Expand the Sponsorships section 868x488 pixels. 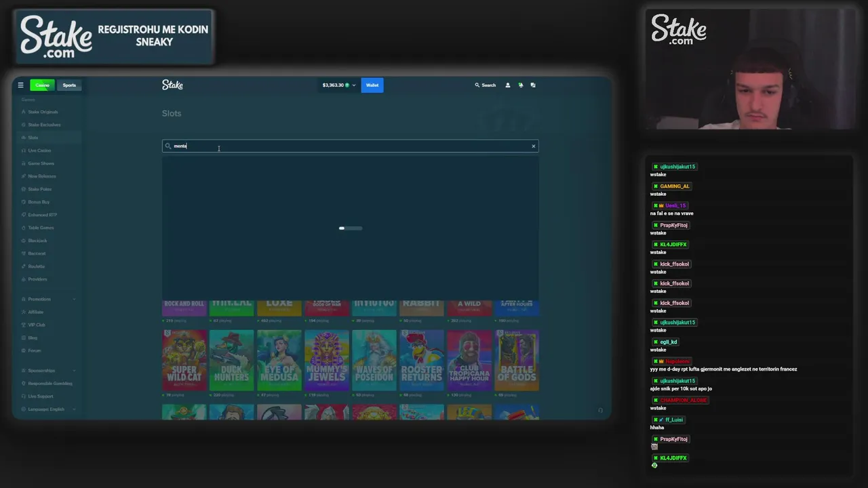47,371
